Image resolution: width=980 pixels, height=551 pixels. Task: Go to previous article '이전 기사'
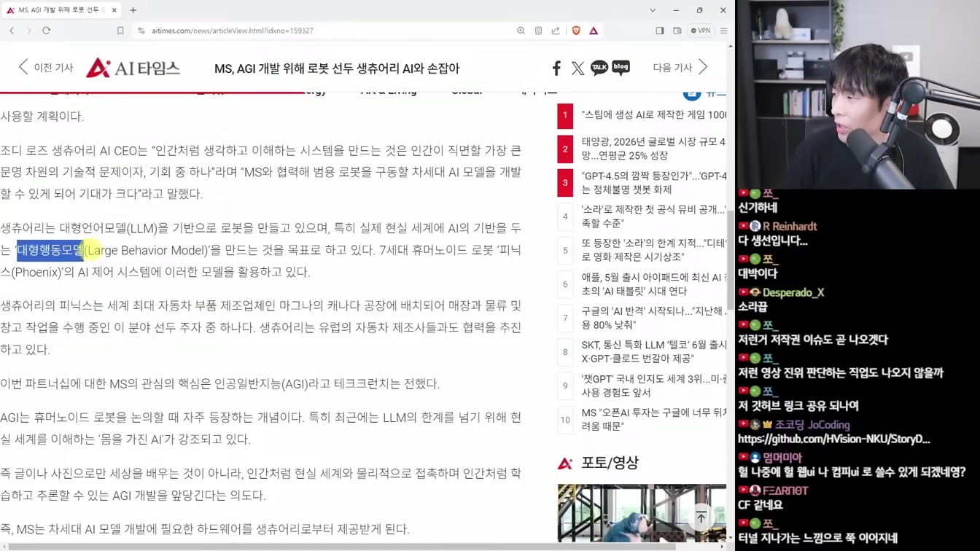[x=45, y=68]
